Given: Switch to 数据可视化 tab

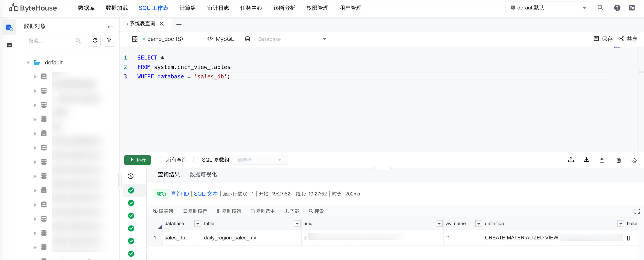Looking at the screenshot, I should coord(203,174).
